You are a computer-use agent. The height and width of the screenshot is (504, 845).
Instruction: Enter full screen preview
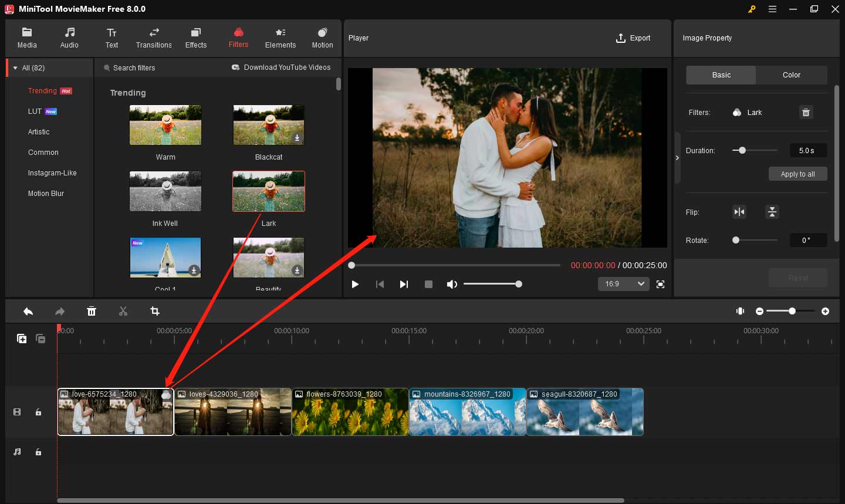click(660, 284)
